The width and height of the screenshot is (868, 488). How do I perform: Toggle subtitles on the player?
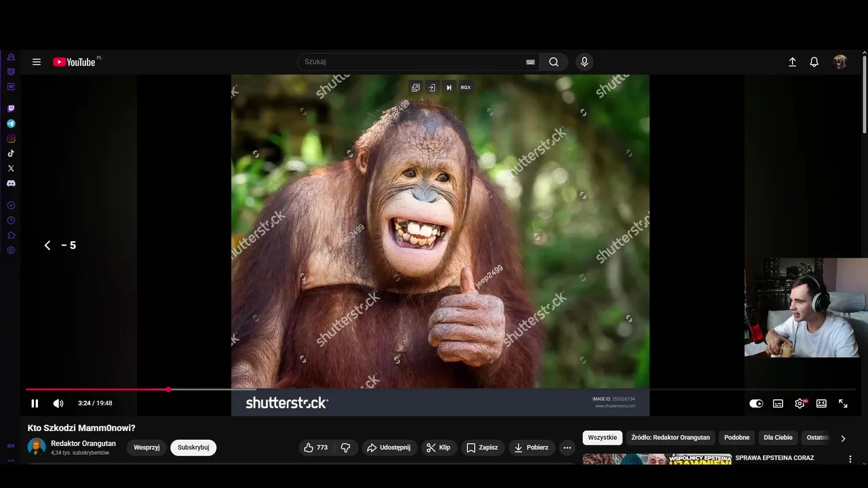(x=778, y=403)
